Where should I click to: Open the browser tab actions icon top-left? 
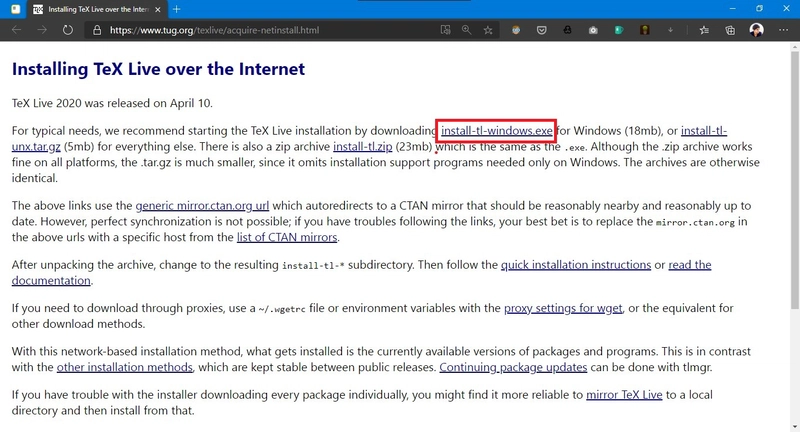click(x=15, y=9)
